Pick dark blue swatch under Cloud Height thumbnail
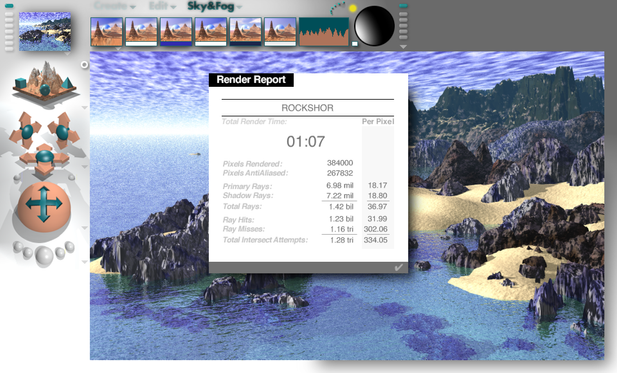The width and height of the screenshot is (617, 373). pyautogui.click(x=245, y=44)
